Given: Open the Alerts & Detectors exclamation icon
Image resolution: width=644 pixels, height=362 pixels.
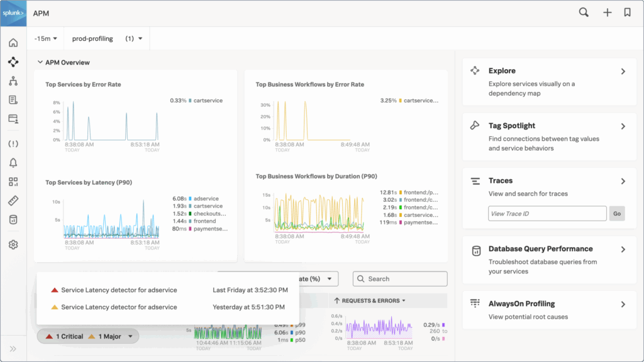Looking at the screenshot, I should pos(13,144).
